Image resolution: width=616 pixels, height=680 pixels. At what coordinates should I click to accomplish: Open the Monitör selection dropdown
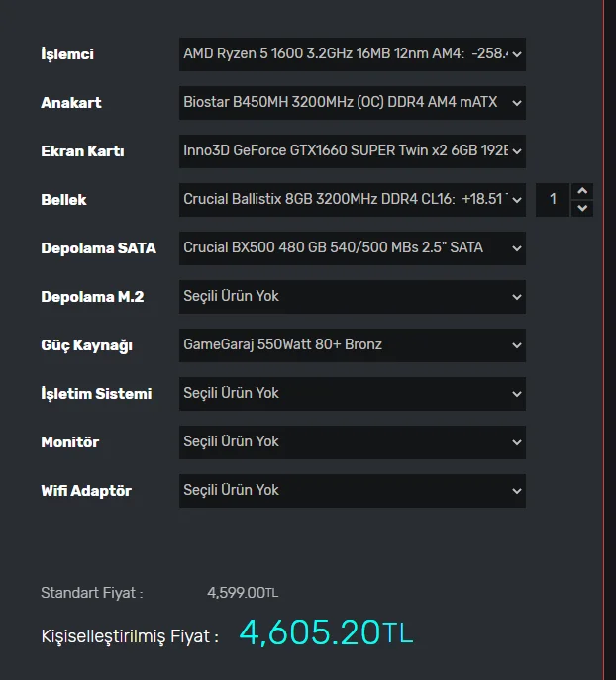coord(352,441)
